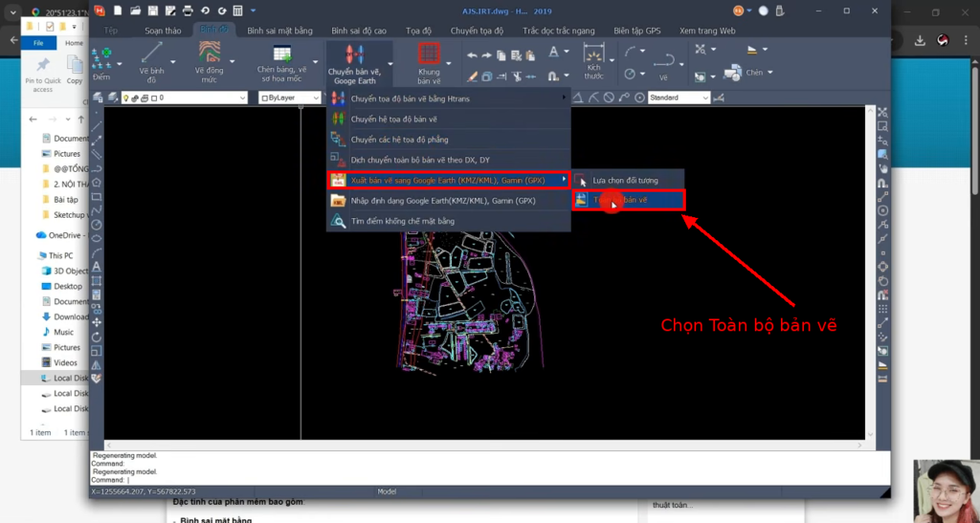Choose Xuất bản vẽ sang Google Earth

pos(448,181)
